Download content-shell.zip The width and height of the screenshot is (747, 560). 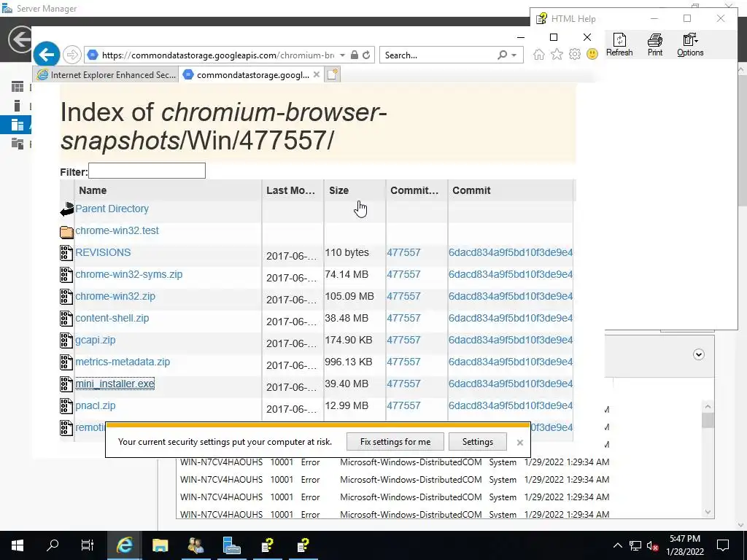(x=112, y=318)
